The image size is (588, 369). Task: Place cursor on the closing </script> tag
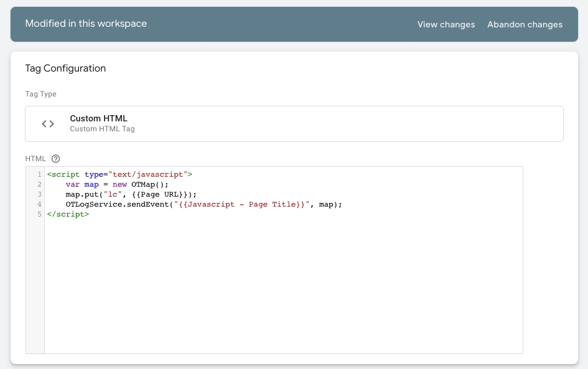click(x=68, y=214)
